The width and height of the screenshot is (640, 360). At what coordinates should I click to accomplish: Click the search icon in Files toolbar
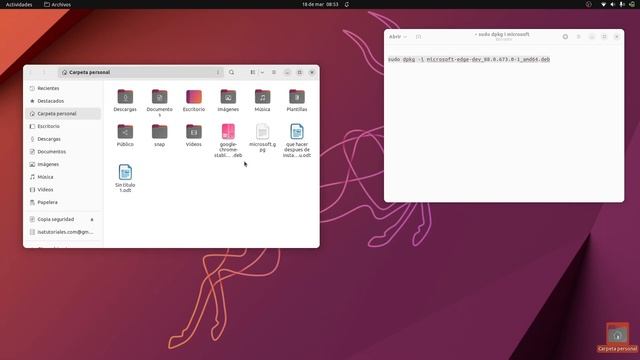coord(231,72)
